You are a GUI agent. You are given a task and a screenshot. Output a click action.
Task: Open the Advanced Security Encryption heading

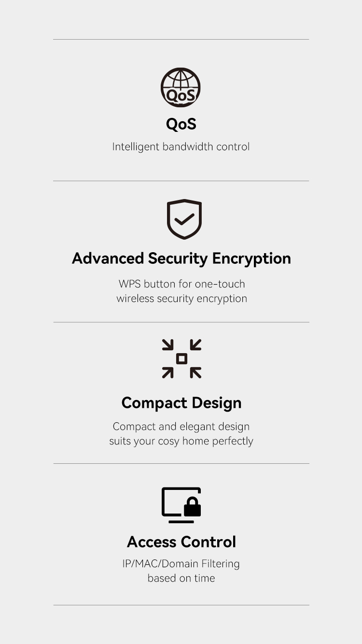tap(181, 258)
